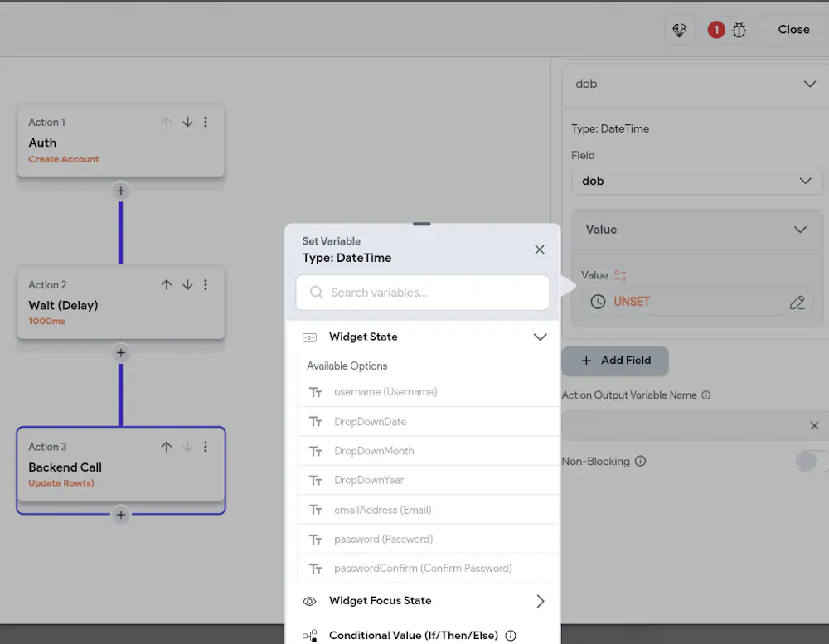This screenshot has width=829, height=644.
Task: Clear Action Output Variable Name with X
Action: point(814,426)
